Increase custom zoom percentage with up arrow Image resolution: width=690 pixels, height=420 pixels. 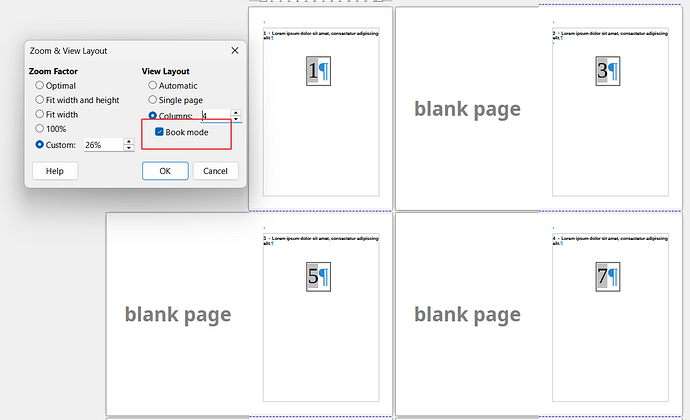coord(128,141)
